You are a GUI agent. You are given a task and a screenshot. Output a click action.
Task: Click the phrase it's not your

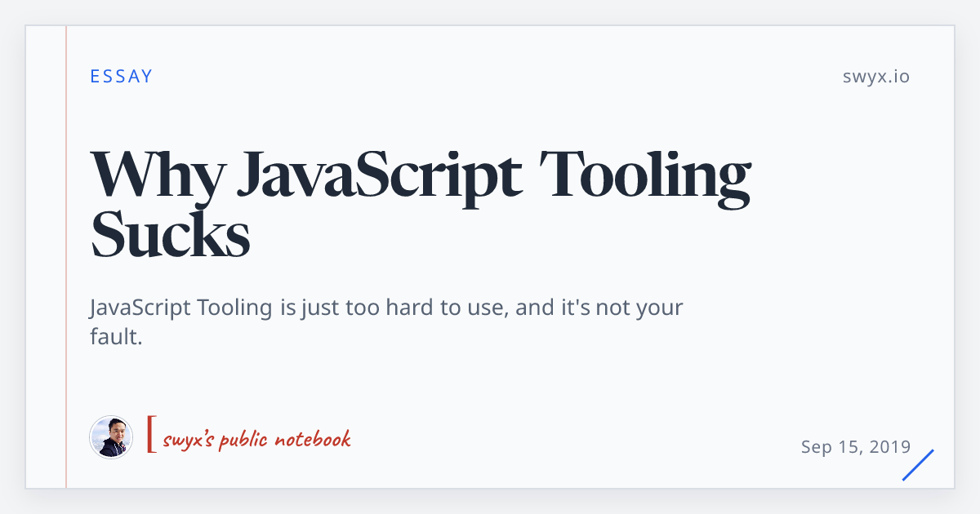pos(620,308)
